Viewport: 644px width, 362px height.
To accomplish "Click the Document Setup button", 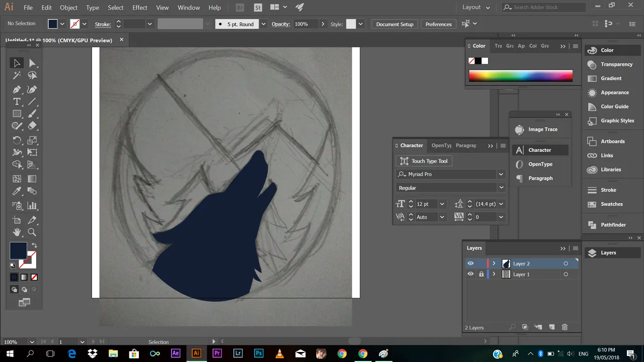I will pyautogui.click(x=394, y=24).
